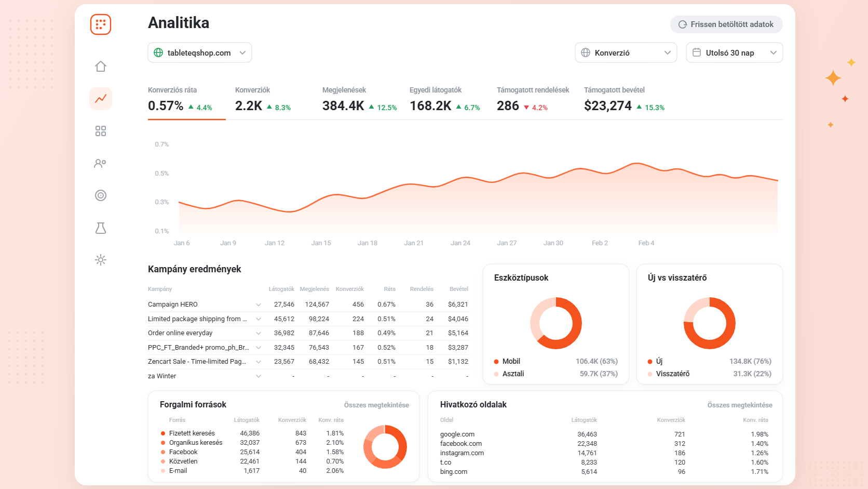This screenshot has height=489, width=868.
Task: Click the Konverziók header in Hivatkozó oldalak
Action: 671,420
